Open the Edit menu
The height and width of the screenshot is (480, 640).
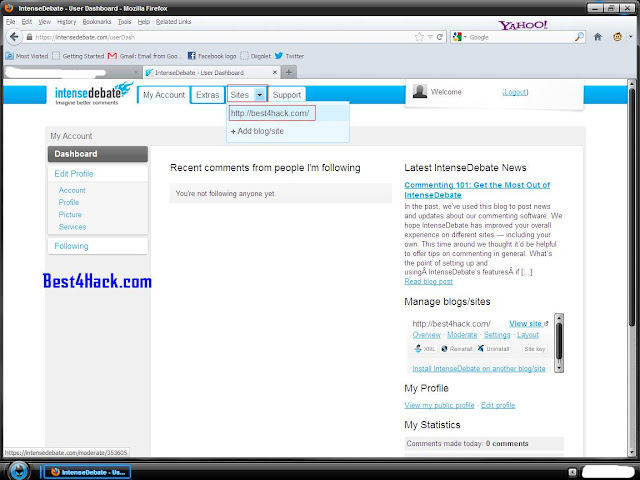coord(27,22)
